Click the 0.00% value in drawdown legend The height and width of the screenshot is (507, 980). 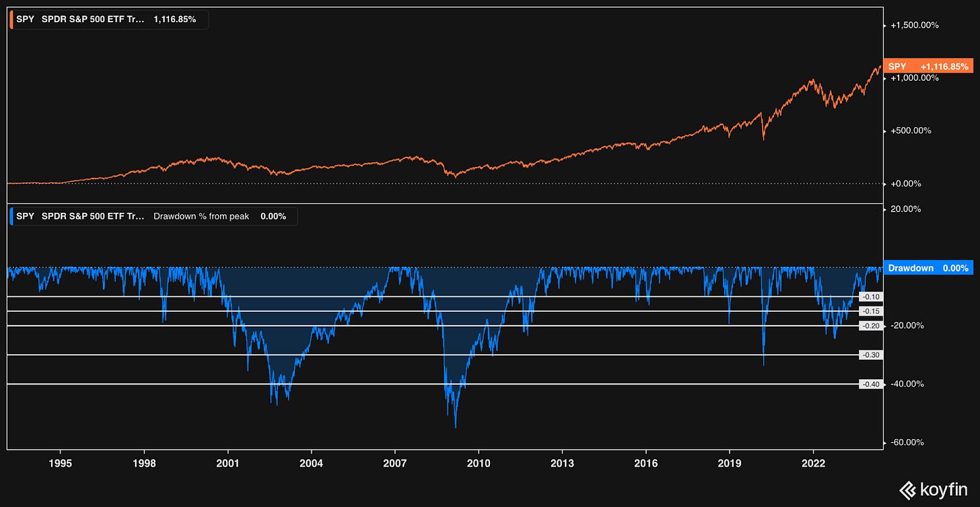[273, 216]
